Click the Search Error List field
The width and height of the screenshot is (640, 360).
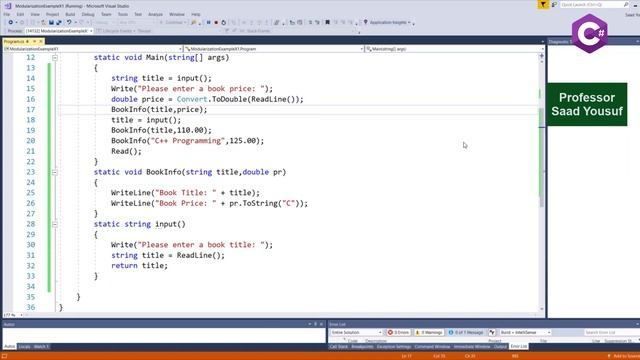click(x=611, y=332)
